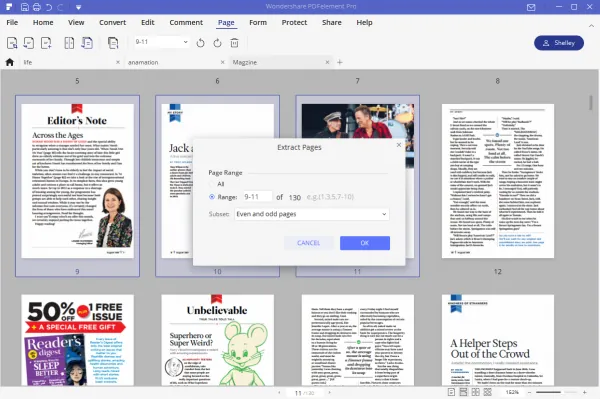Click the PDFelement logo icon
The width and height of the screenshot is (600, 399).
tap(9, 7)
